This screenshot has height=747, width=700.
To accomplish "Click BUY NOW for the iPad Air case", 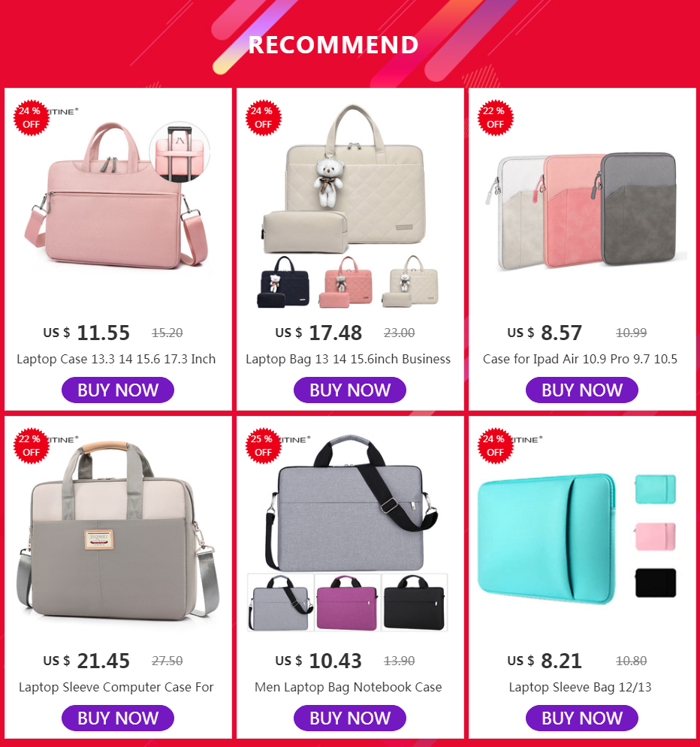I will click(x=582, y=390).
